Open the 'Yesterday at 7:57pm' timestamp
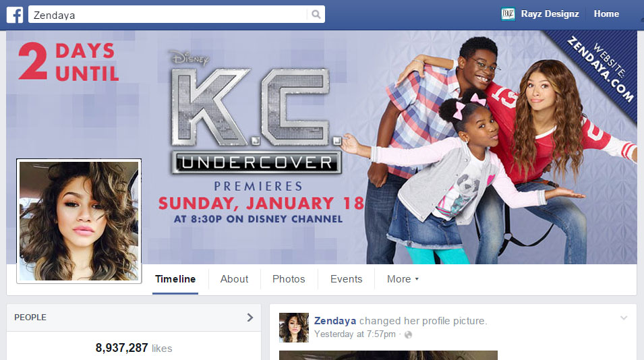 click(355, 334)
